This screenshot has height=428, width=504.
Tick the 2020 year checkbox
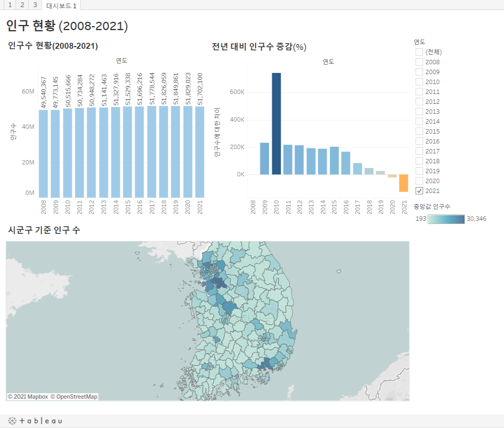(419, 181)
